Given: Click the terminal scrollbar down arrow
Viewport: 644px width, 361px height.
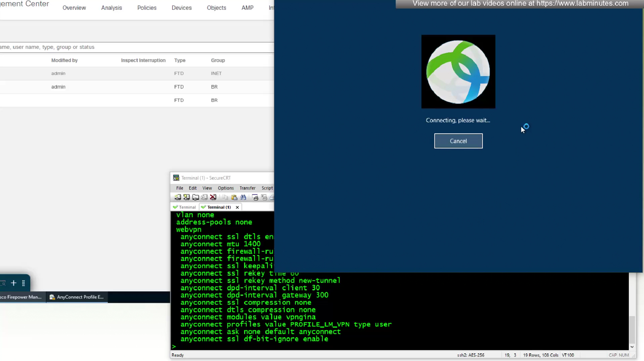Looking at the screenshot, I should pyautogui.click(x=632, y=346).
